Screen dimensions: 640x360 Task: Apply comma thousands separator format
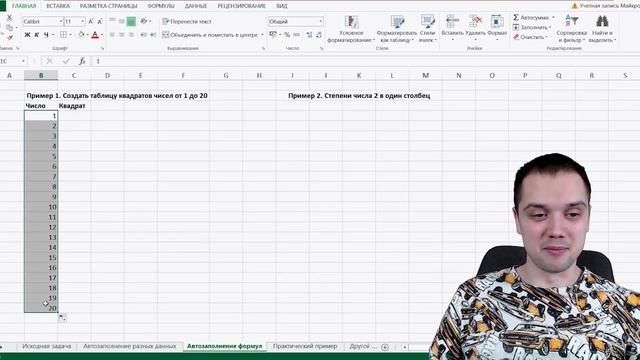click(297, 35)
